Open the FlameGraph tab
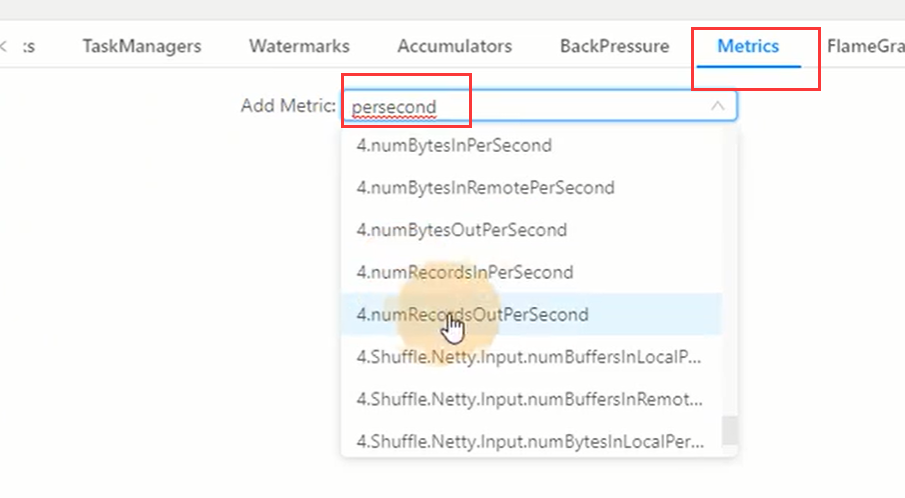 (865, 46)
